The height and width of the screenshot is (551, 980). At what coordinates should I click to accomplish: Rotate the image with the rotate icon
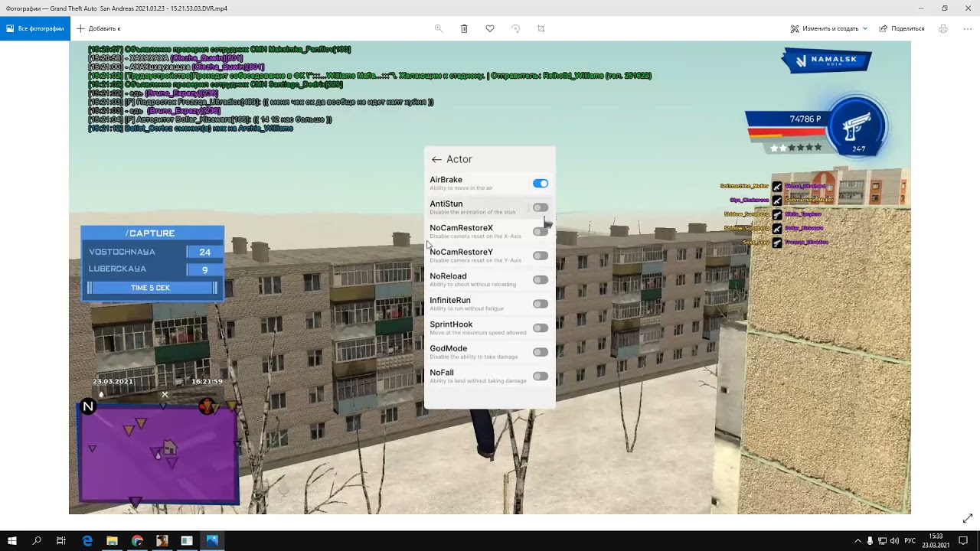pyautogui.click(x=516, y=28)
